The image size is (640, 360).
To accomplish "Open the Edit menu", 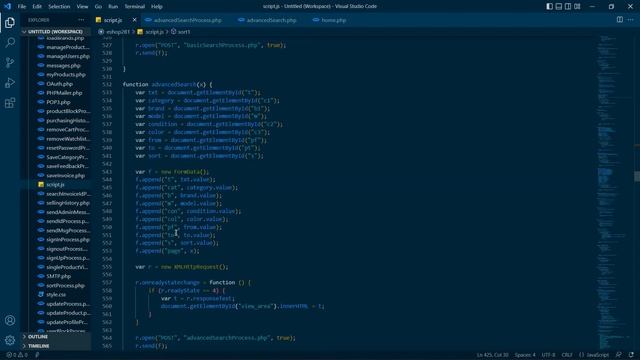I will click(37, 7).
